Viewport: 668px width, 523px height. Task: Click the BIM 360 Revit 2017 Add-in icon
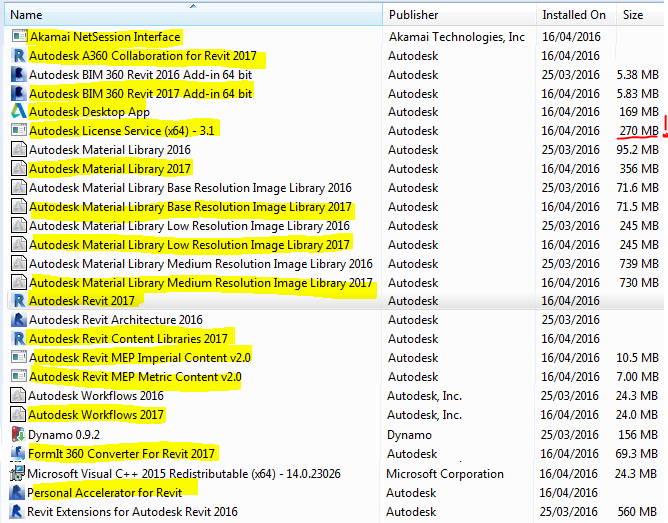pyautogui.click(x=19, y=93)
